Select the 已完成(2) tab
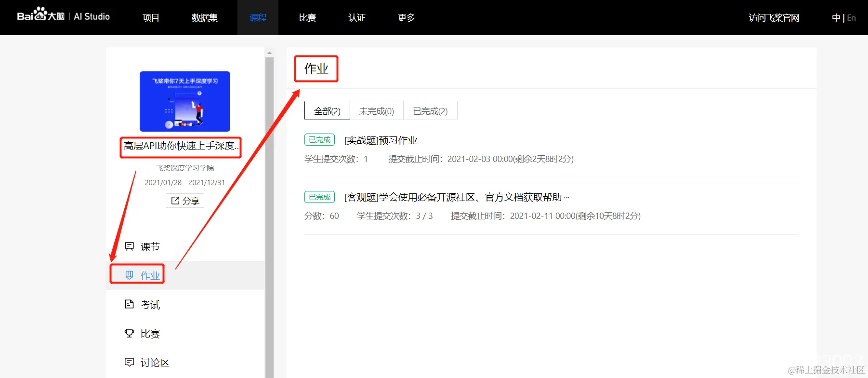 click(430, 111)
